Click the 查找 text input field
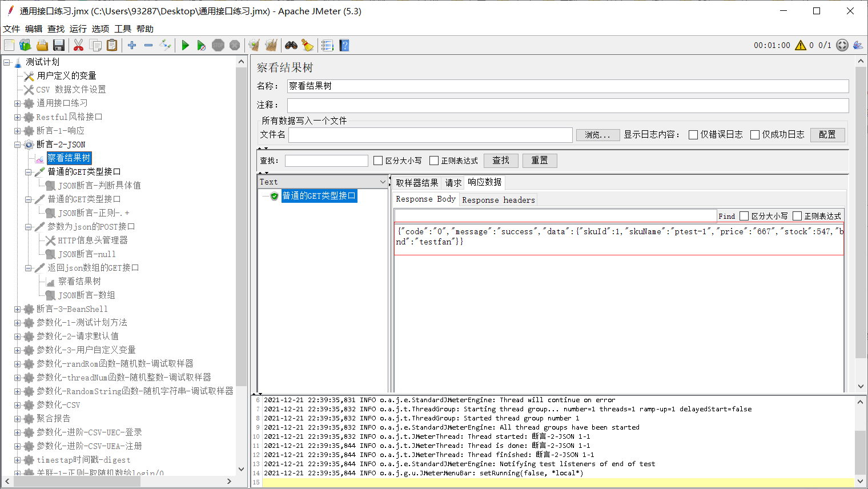868x489 pixels. click(327, 161)
